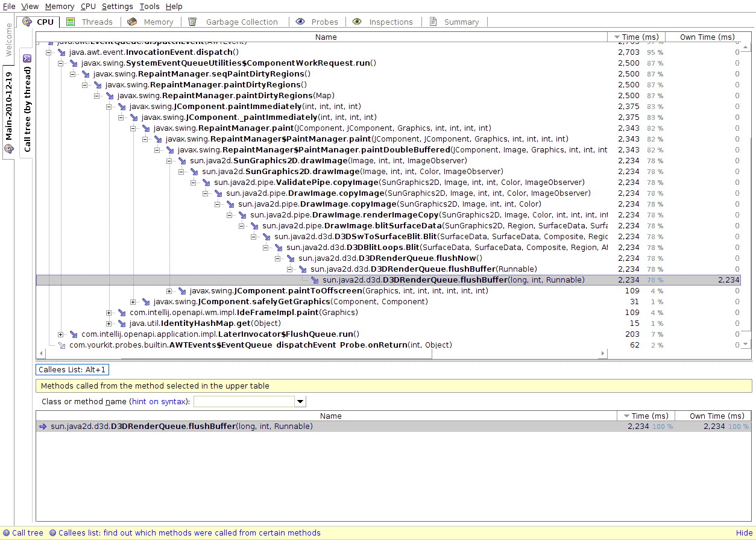This screenshot has width=756, height=550.
Task: Click arrow icon of IdentityHashMap.get row
Action: pos(122,323)
